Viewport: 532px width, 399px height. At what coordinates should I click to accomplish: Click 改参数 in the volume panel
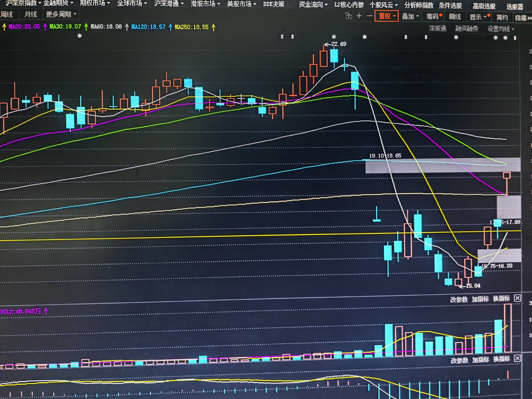459,300
